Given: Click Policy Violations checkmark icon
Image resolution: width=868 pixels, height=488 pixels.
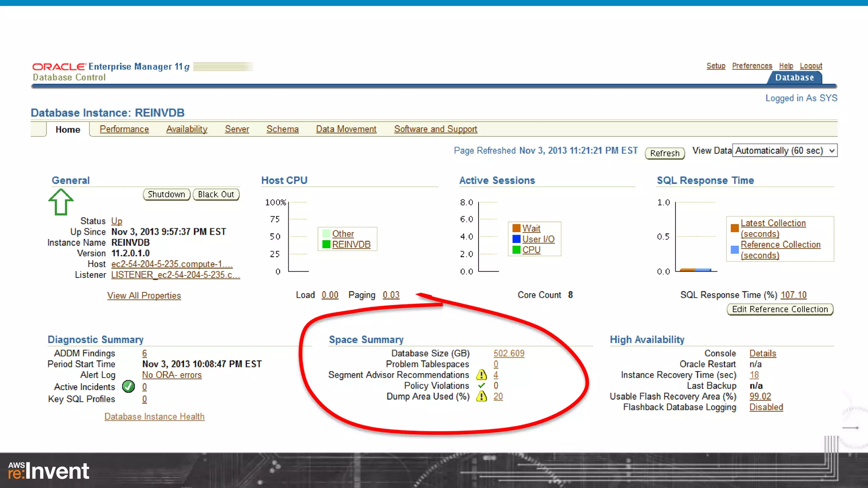Looking at the screenshot, I should [x=481, y=385].
